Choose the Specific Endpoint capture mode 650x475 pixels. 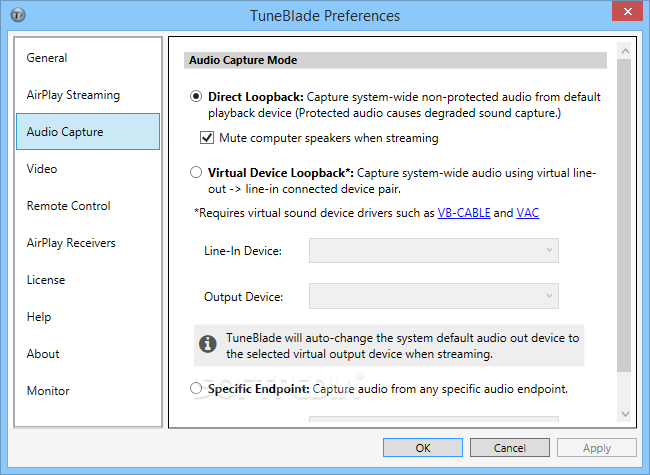(x=196, y=388)
